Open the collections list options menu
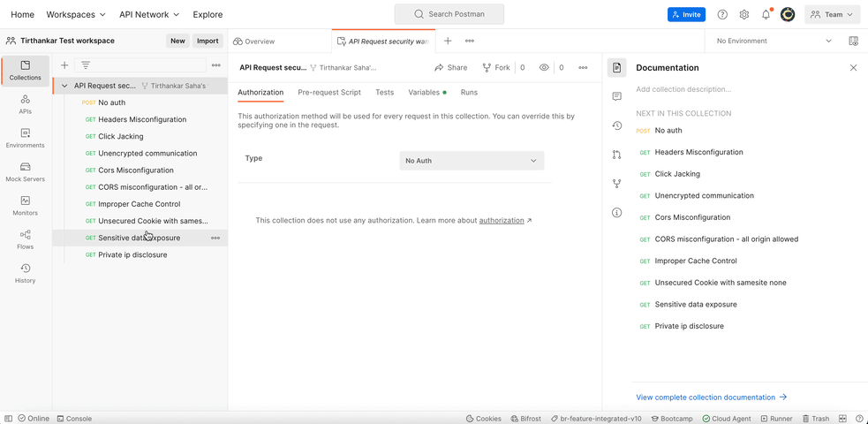 click(x=215, y=65)
